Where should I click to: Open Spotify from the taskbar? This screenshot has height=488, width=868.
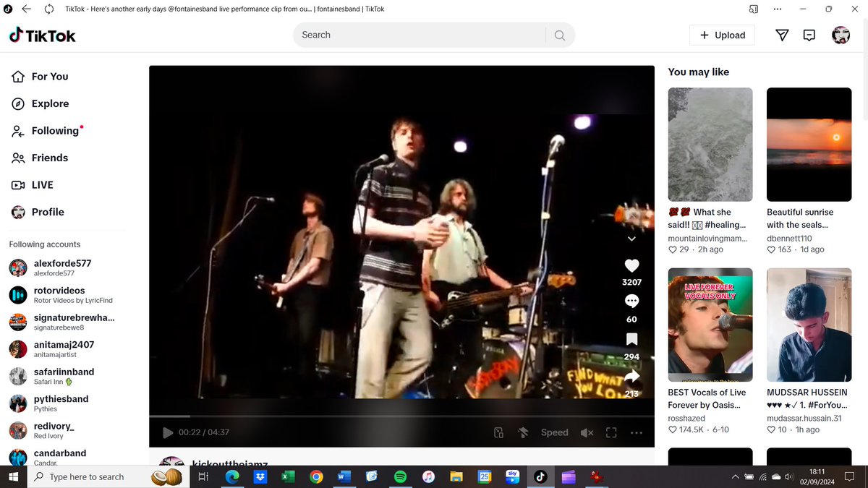[400, 476]
